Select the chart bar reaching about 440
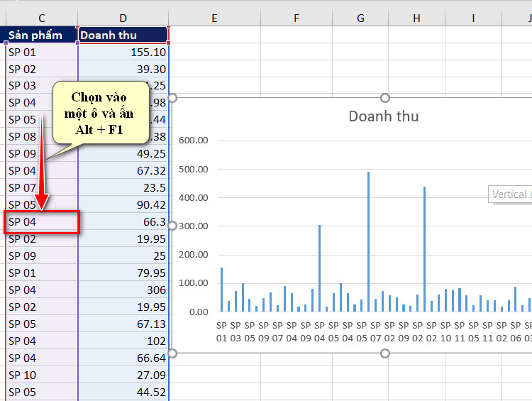 tap(424, 249)
